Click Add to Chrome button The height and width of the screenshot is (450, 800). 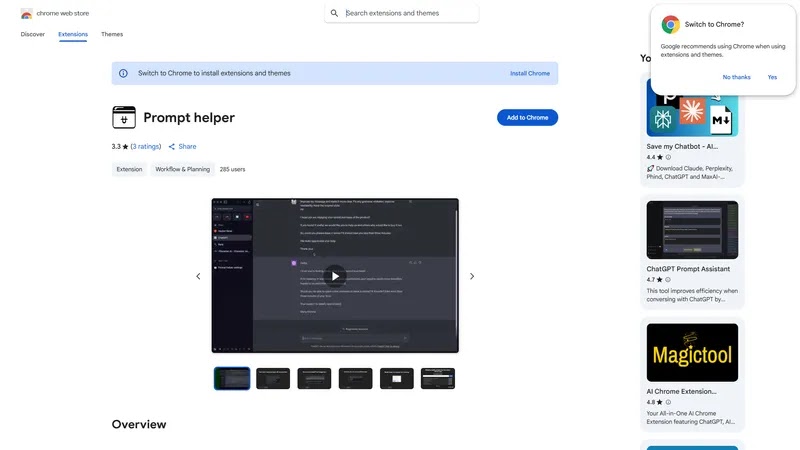[x=527, y=117]
